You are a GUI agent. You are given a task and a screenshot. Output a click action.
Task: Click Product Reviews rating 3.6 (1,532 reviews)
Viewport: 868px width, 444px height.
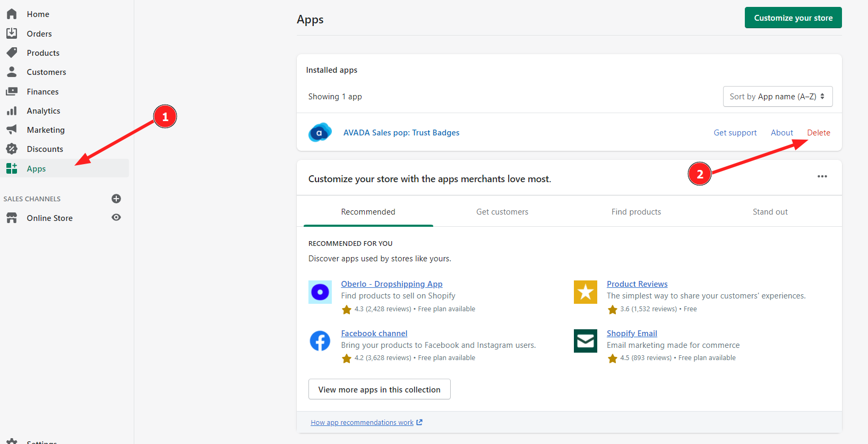tap(648, 309)
